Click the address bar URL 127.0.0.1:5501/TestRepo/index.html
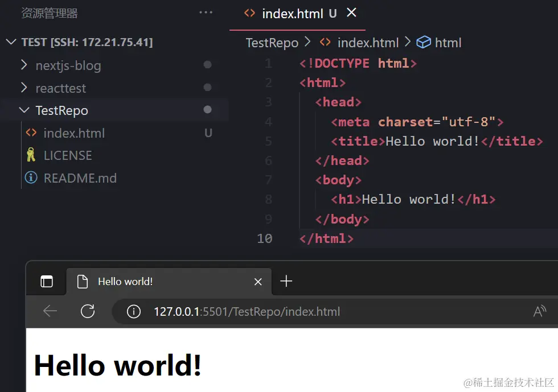The width and height of the screenshot is (558, 392). [247, 312]
